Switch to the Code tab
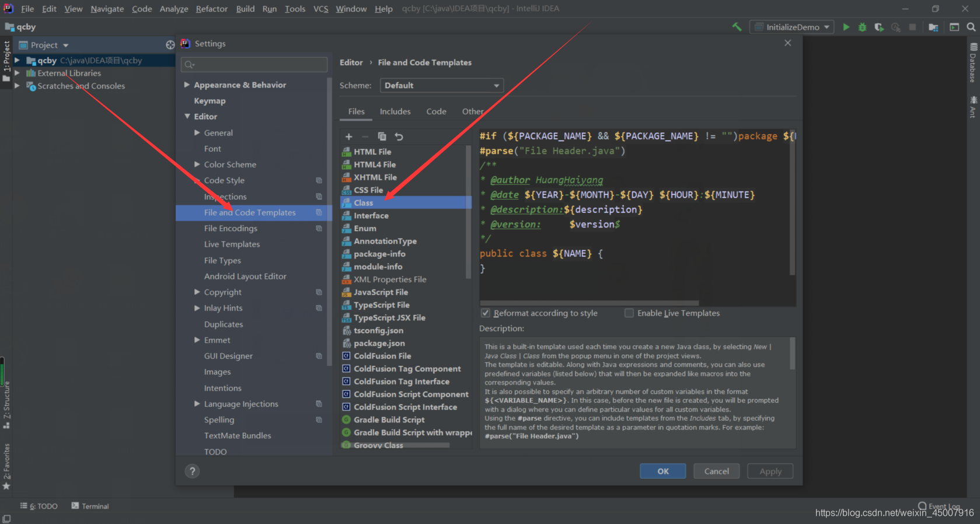Screen dimensions: 980x524 tap(436, 111)
